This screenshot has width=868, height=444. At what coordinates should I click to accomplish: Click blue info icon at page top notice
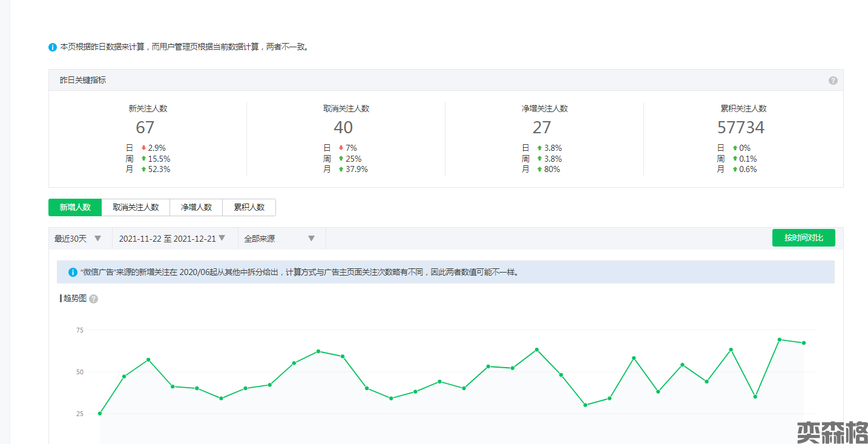click(53, 47)
